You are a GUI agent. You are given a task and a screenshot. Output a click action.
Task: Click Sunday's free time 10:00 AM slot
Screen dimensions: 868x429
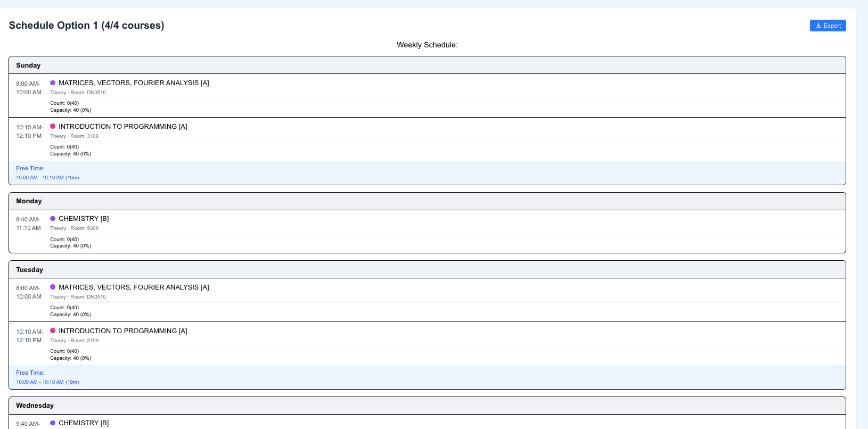coord(47,178)
